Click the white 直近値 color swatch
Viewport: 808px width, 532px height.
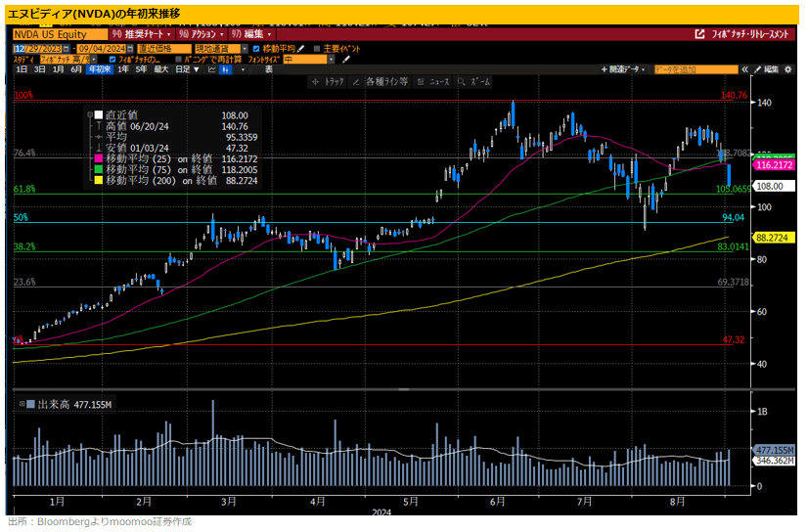(99, 114)
